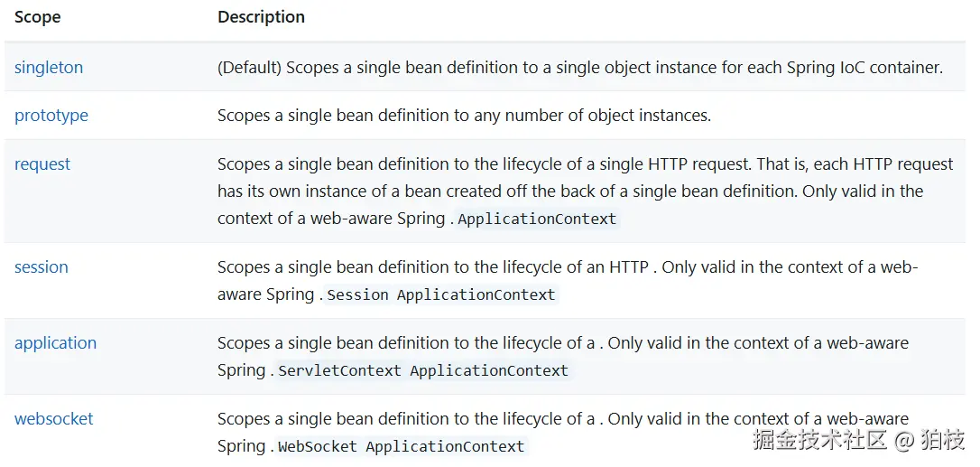
Task: Click the prototype row description text
Action: point(464,116)
